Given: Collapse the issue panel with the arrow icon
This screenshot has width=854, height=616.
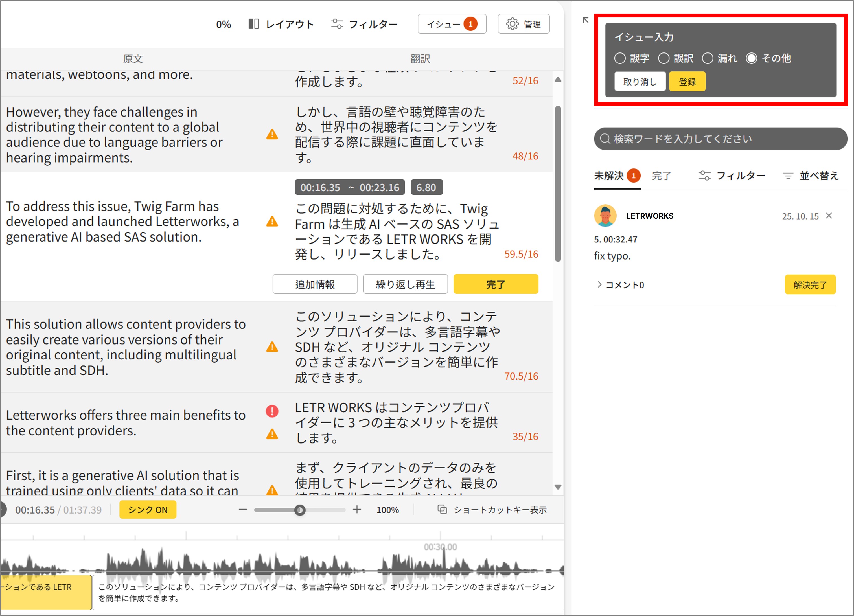Looking at the screenshot, I should 585,20.
